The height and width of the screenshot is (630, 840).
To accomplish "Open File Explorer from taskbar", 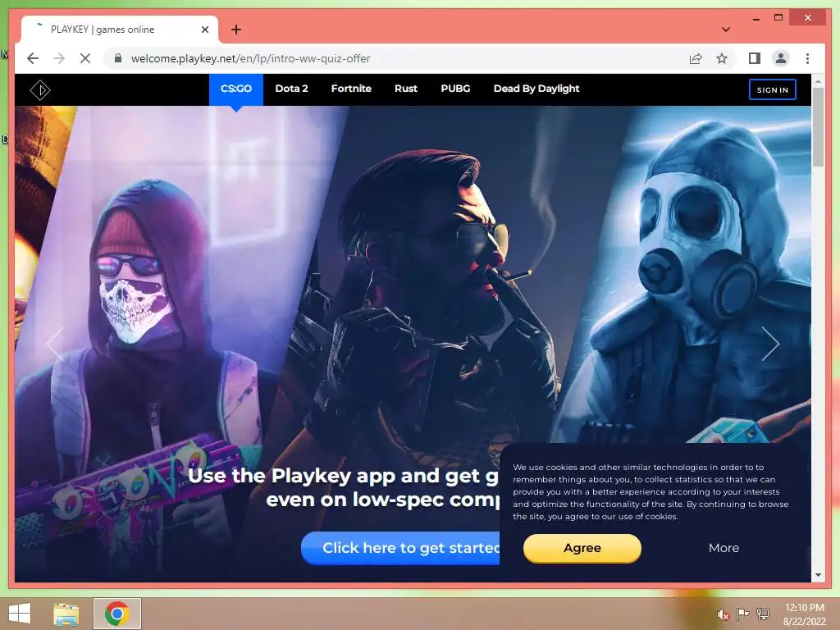I will pos(66,614).
